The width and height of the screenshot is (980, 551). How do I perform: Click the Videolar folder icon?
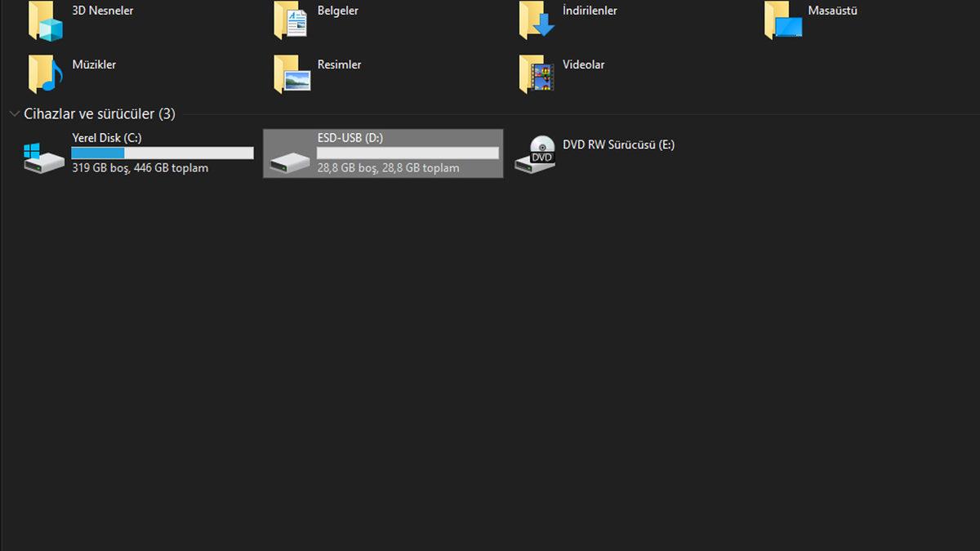click(x=536, y=74)
